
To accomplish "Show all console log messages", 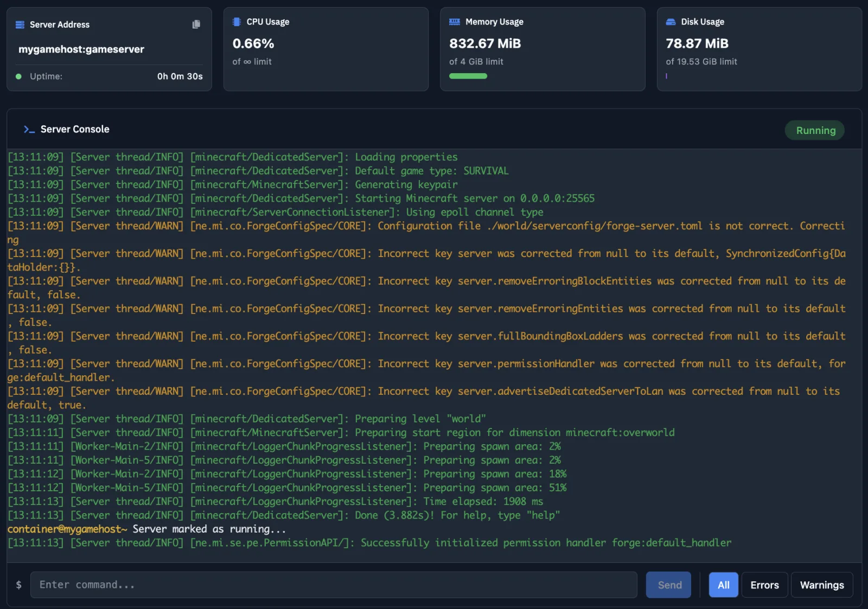I will (x=723, y=585).
